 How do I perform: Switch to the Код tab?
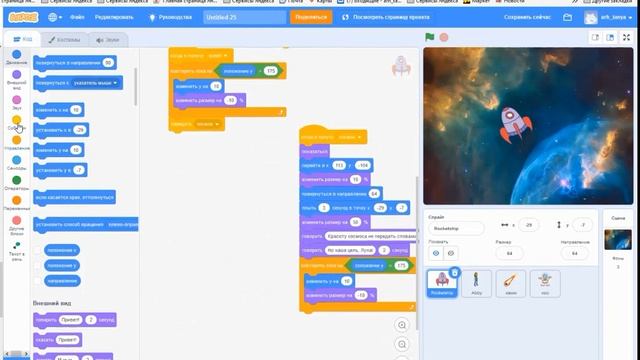(x=23, y=40)
